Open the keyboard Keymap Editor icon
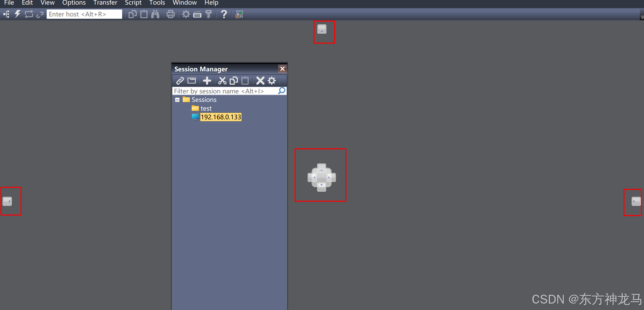644x310 pixels. point(197,14)
